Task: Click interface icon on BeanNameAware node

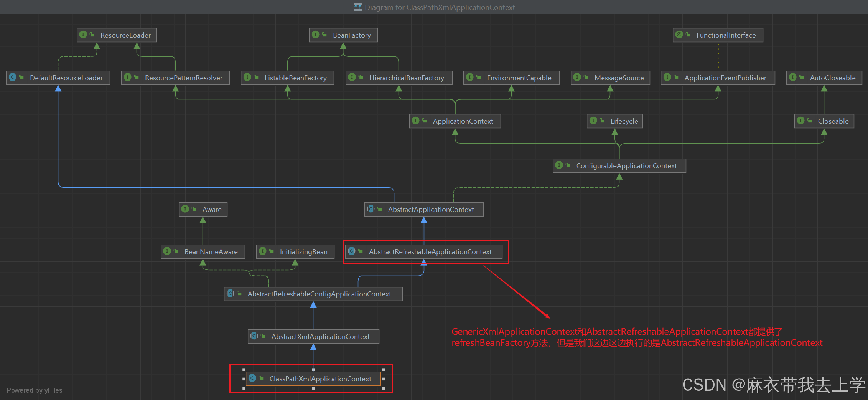Action: (x=167, y=251)
